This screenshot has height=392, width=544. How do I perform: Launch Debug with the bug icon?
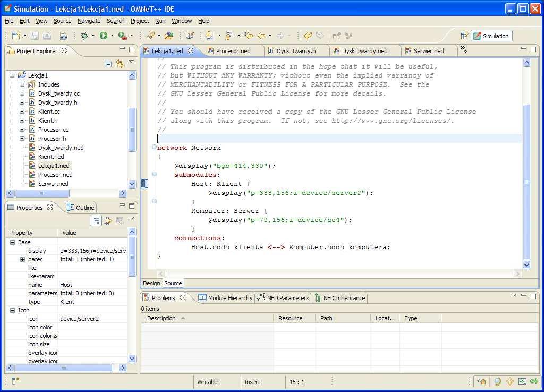pyautogui.click(x=84, y=36)
